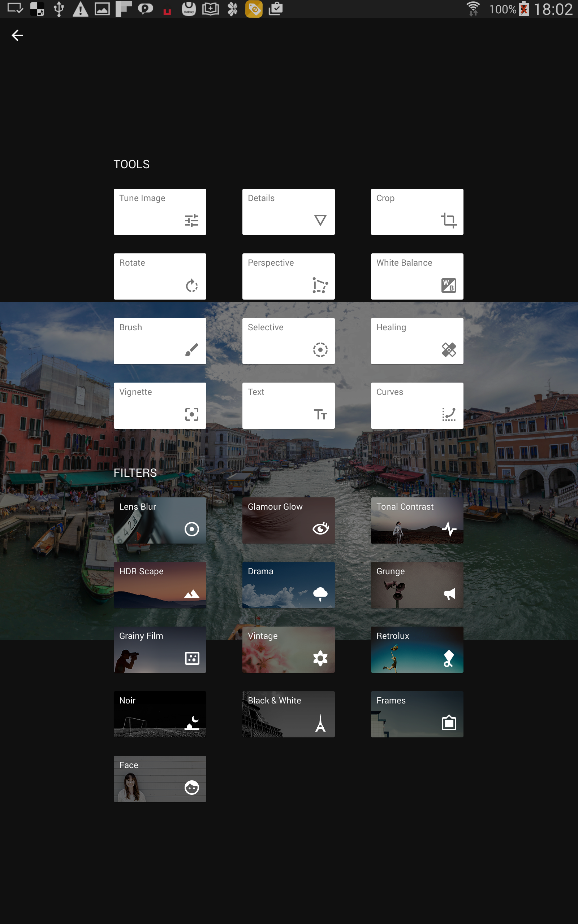Image resolution: width=578 pixels, height=924 pixels.
Task: Select the Grainy Film filter label
Action: point(141,636)
